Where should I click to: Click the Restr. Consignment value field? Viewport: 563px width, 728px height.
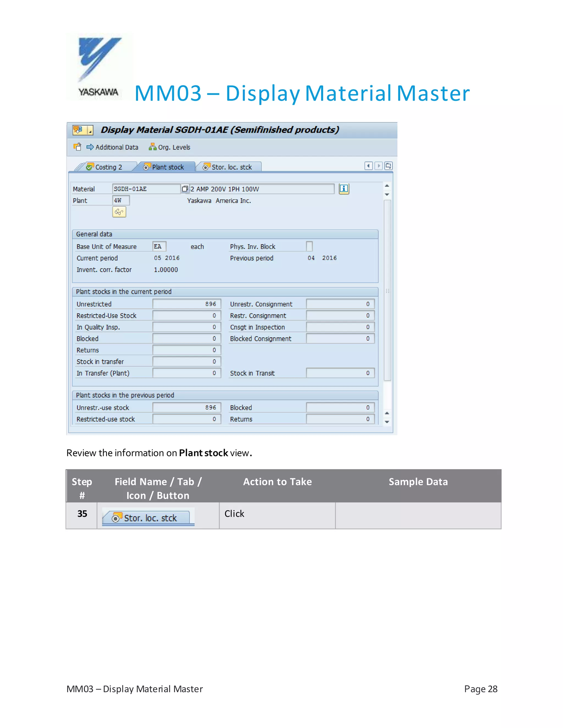pyautogui.click(x=340, y=316)
